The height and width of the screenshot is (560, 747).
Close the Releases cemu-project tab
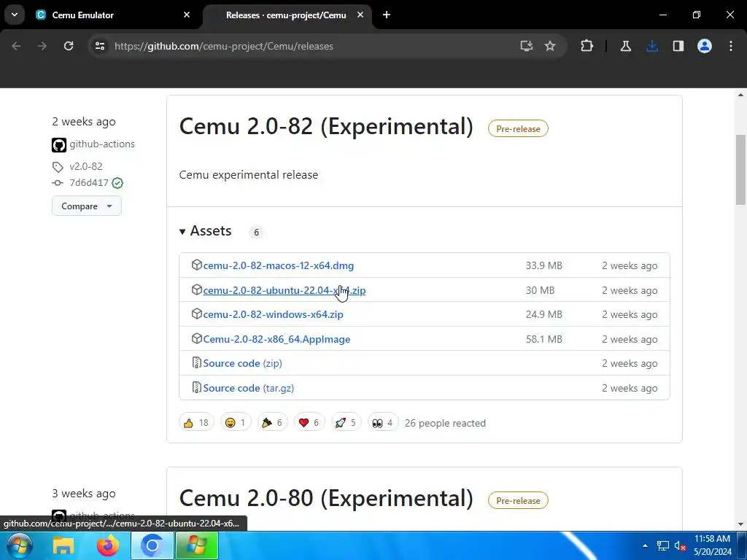coord(360,15)
